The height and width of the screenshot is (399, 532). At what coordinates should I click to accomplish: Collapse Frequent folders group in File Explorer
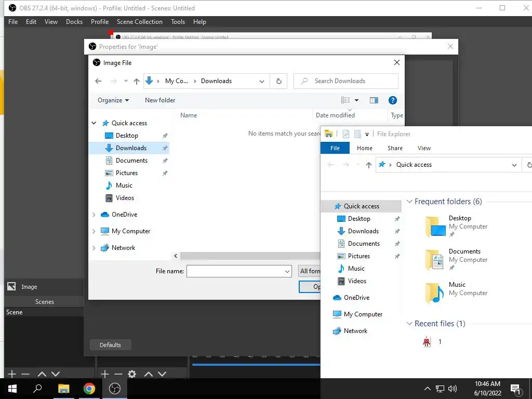coord(409,202)
